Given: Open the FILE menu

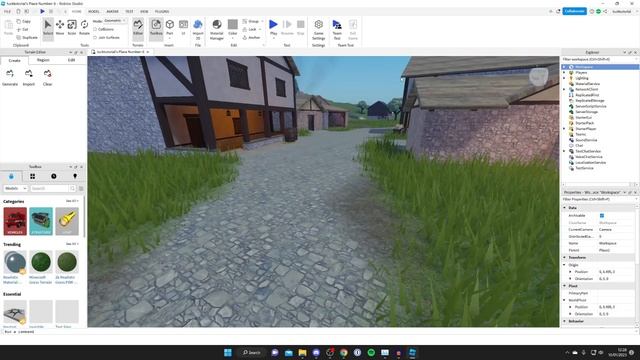Looking at the screenshot, I should 7,11.
